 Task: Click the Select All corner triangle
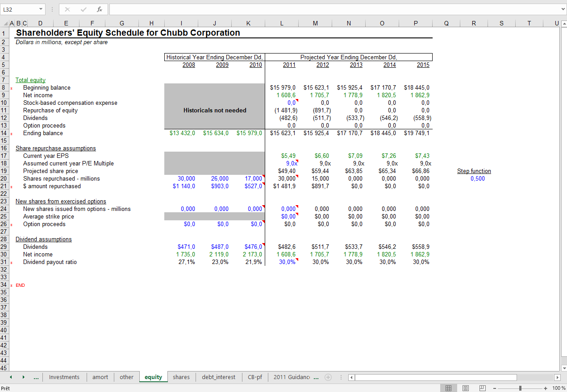tap(5, 24)
